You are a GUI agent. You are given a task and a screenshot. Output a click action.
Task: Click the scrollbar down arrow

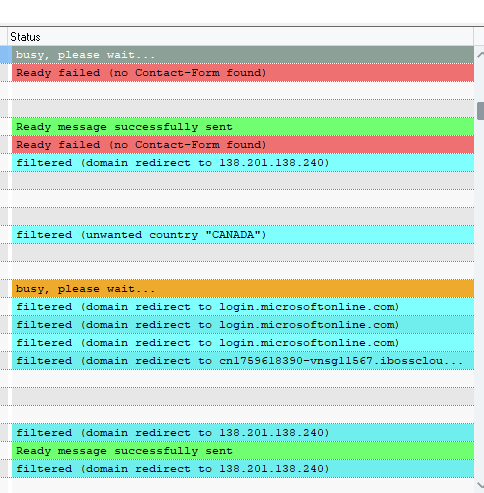[480, 485]
